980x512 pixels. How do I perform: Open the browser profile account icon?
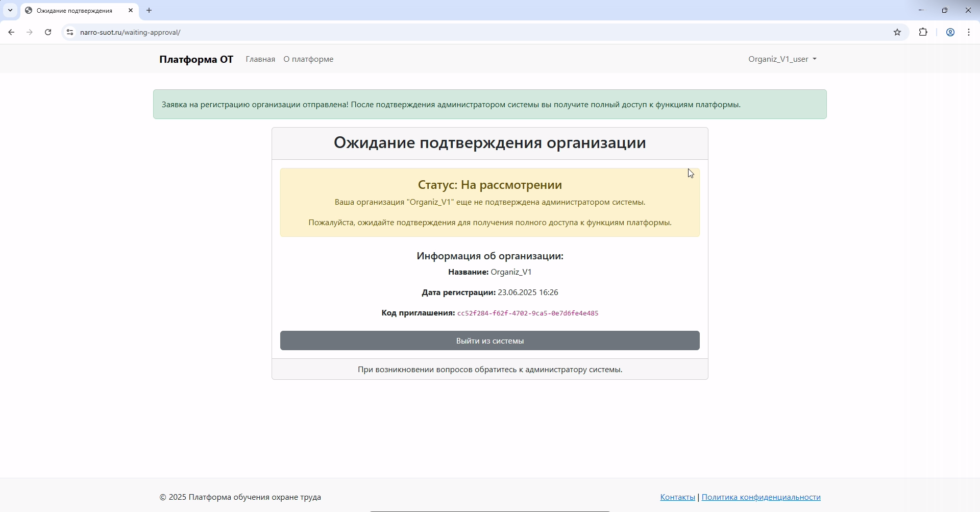point(950,32)
